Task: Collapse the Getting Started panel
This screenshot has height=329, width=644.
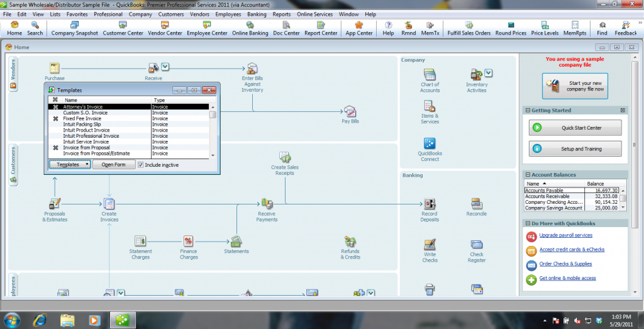Action: (x=528, y=111)
